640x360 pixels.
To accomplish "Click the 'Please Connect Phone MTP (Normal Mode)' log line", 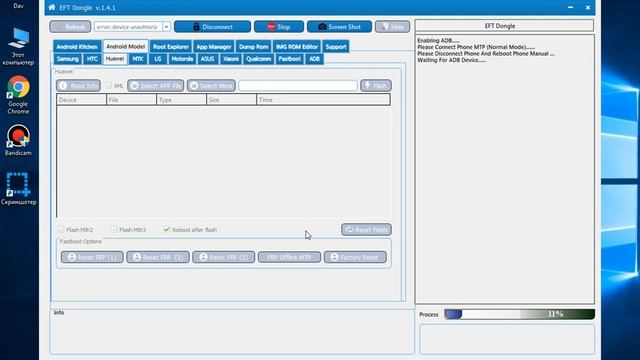I will (476, 47).
